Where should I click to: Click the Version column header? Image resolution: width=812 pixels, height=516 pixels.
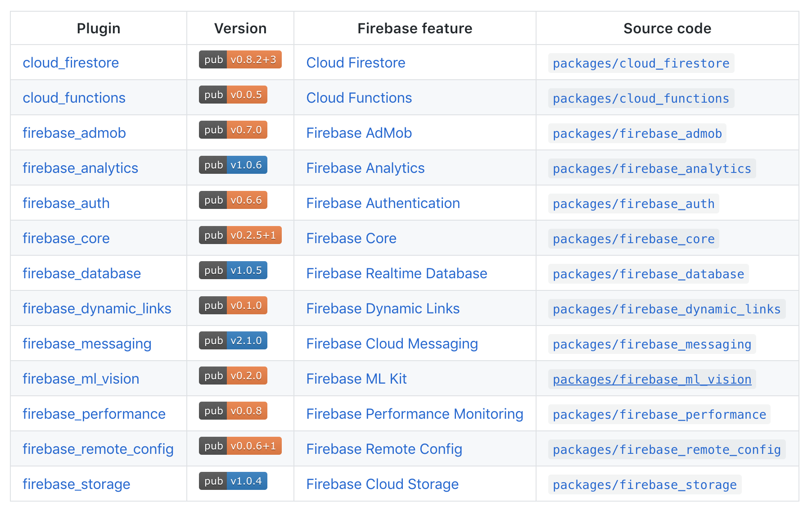click(x=240, y=28)
